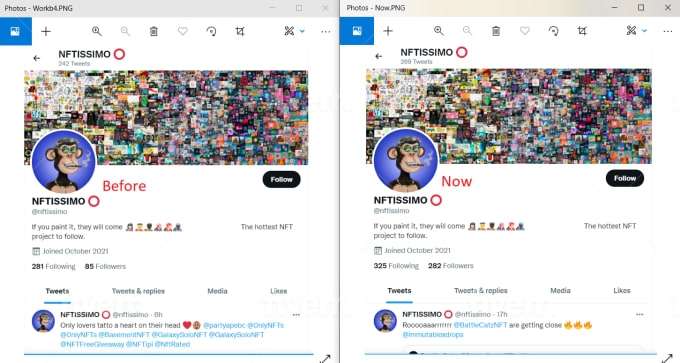Click @immutabledrops mention in Now tweet
Image resolution: width=680 pixels, height=363 pixels.
click(x=433, y=334)
